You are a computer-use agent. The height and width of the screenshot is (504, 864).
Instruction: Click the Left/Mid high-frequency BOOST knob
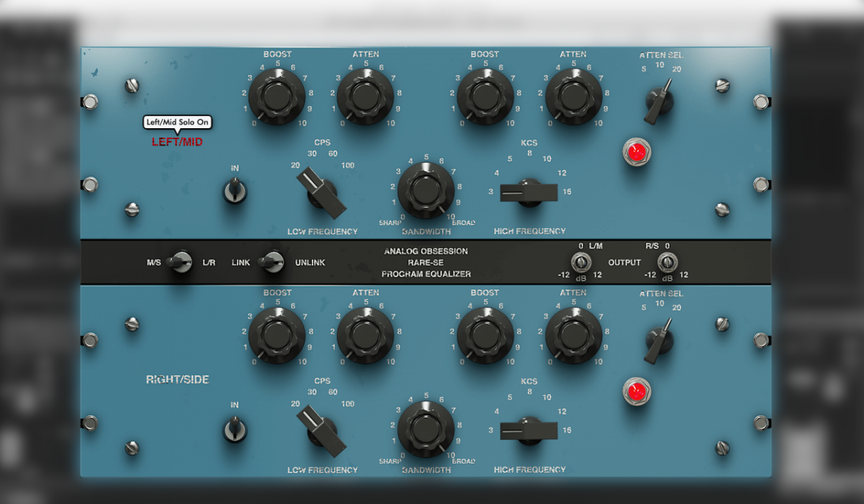[485, 96]
